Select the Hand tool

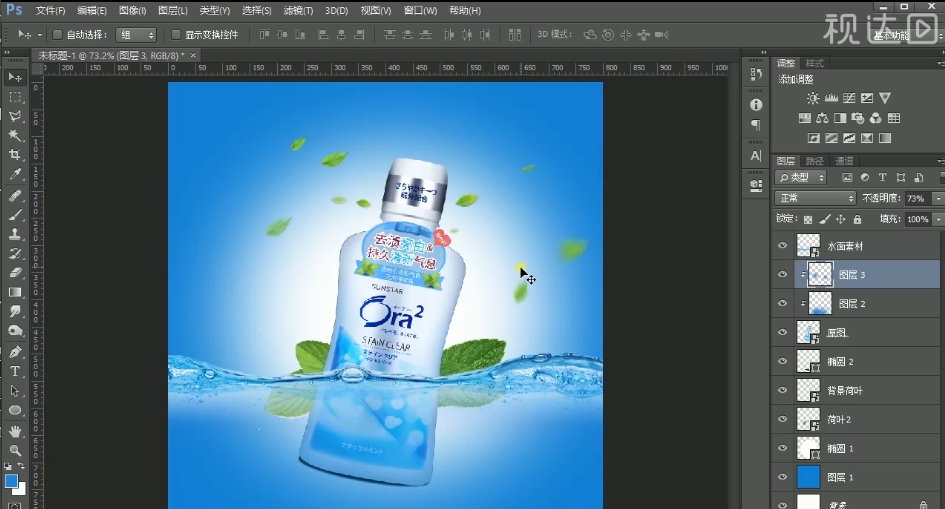coord(14,431)
